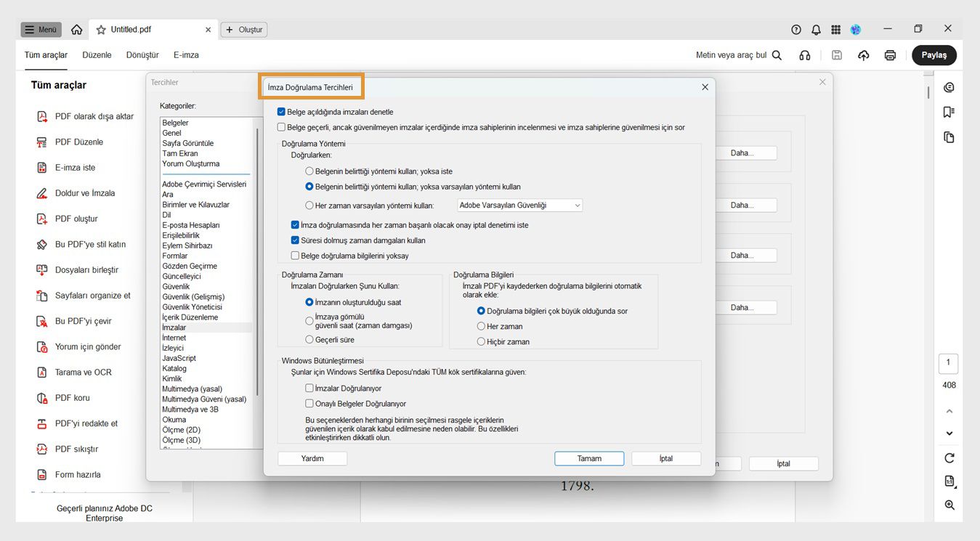Open the E-imza iste tool
The image size is (980, 541).
click(x=66, y=168)
